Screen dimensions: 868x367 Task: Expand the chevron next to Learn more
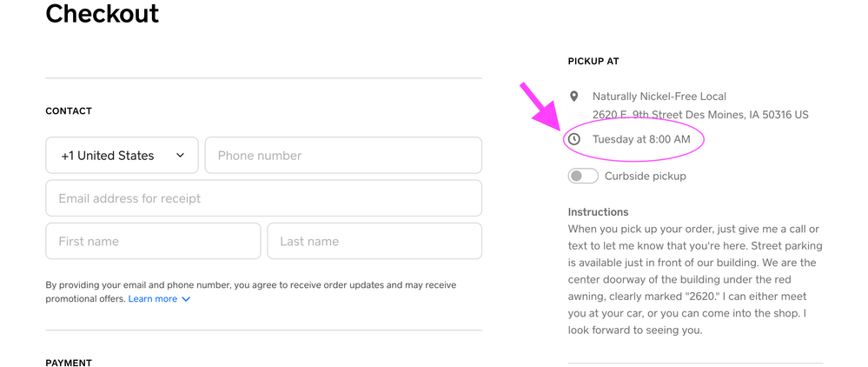[186, 299]
